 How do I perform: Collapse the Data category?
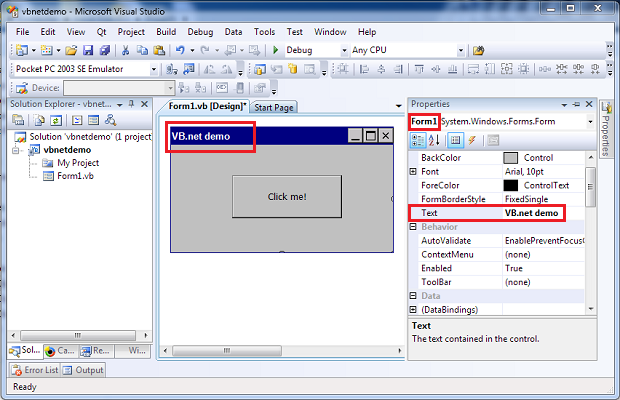(413, 296)
